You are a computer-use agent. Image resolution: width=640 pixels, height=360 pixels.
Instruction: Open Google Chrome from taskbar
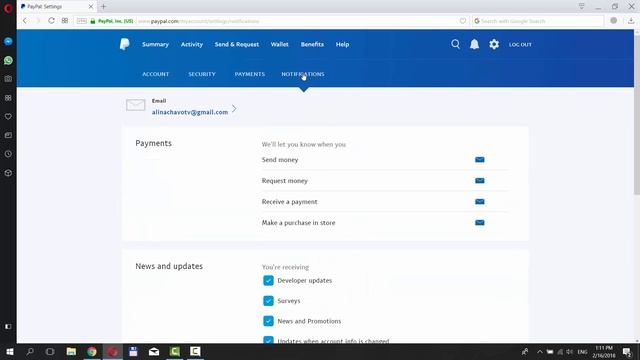click(x=92, y=352)
